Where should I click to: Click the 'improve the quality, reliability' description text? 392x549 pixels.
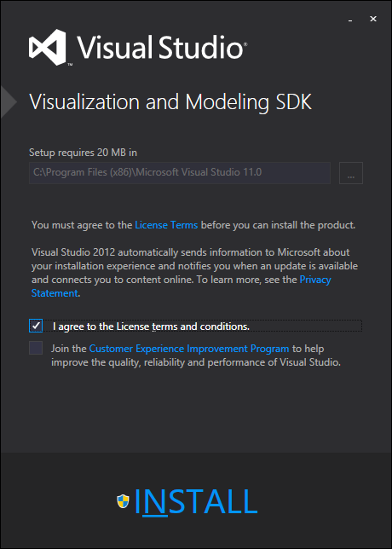point(196,362)
